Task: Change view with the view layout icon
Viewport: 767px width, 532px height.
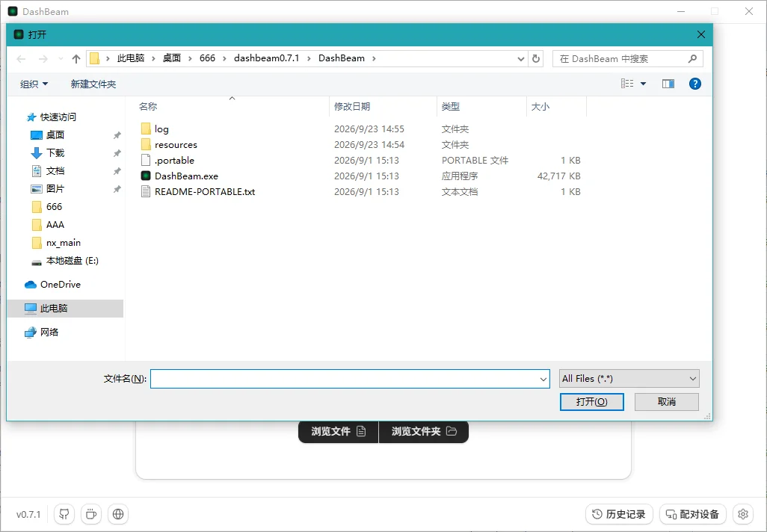Action: point(627,84)
